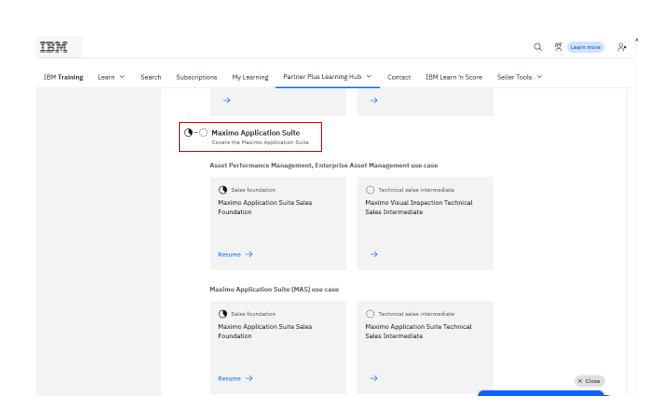Select Partner Plus Learning Hub tab
Screen dimensions: 662x411
click(322, 76)
